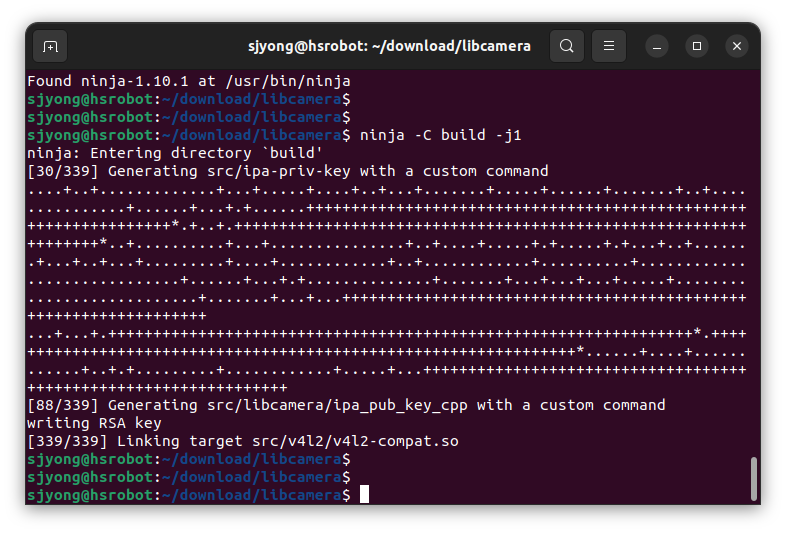
Task: Click the 'writing RSA key' line
Action: [x=94, y=423]
